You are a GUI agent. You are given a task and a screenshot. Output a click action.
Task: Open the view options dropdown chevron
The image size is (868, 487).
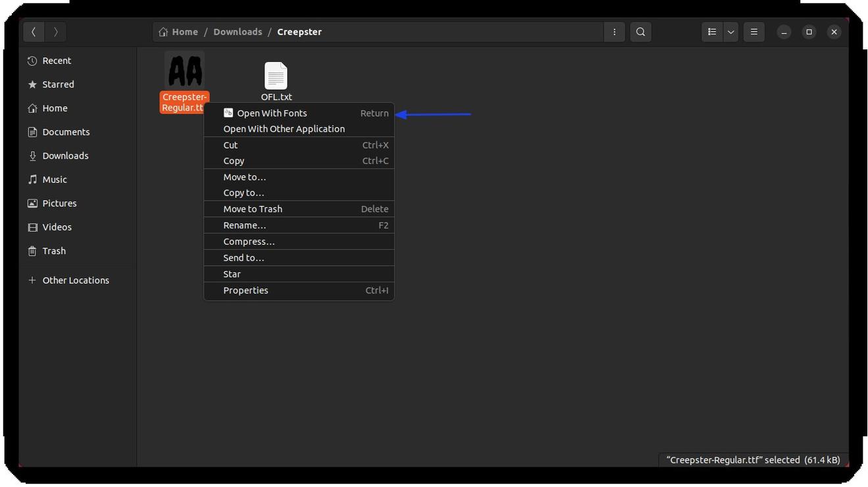point(730,32)
